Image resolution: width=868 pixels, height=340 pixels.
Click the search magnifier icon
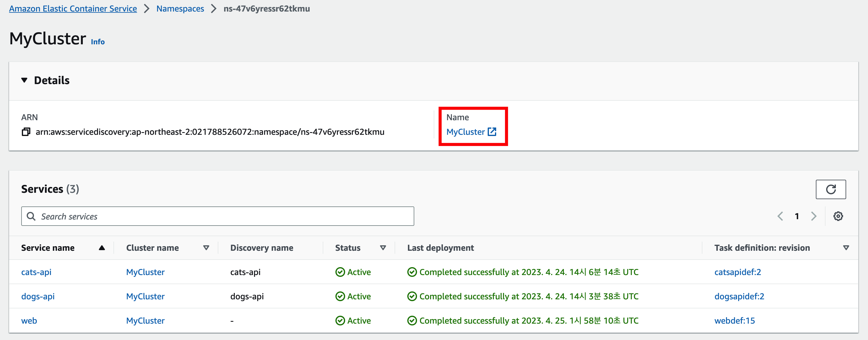click(31, 216)
